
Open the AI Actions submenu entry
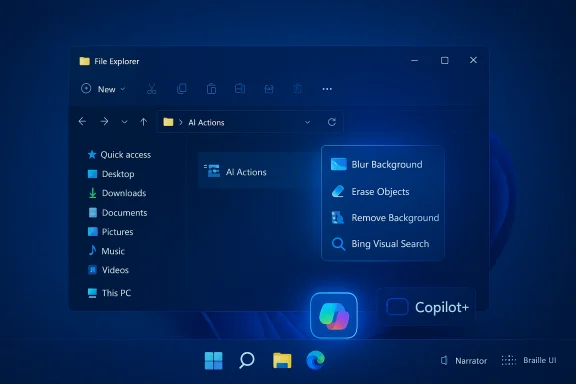pos(259,171)
